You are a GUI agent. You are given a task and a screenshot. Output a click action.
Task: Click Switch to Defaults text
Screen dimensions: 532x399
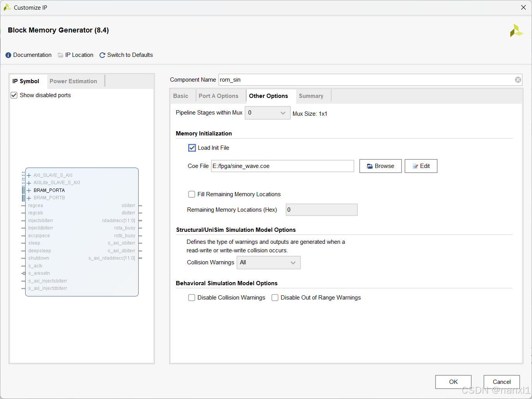point(130,55)
